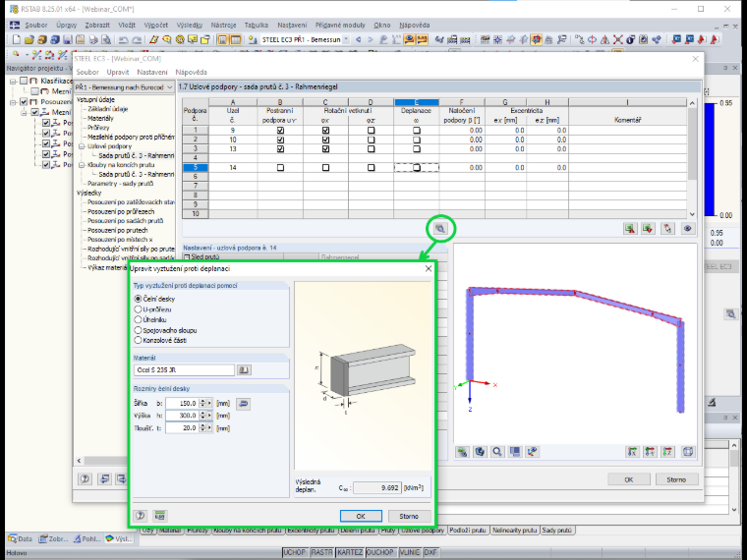This screenshot has height=560, width=747.
Task: Click the next case blue arrow in toolbar
Action: [x=371, y=39]
